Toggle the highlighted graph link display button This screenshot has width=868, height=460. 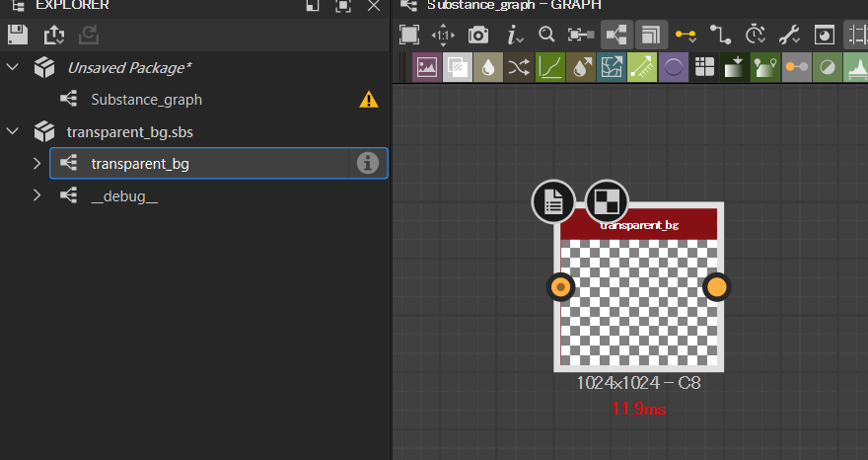tap(616, 36)
